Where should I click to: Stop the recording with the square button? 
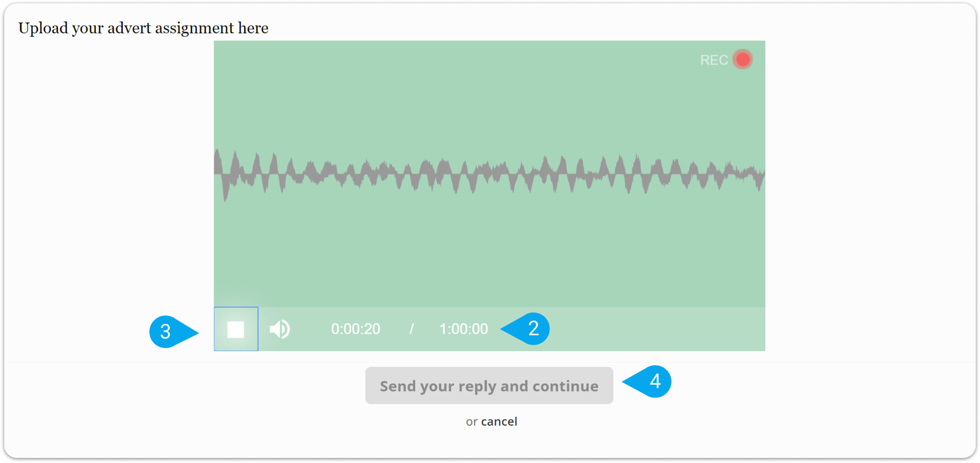(x=236, y=329)
